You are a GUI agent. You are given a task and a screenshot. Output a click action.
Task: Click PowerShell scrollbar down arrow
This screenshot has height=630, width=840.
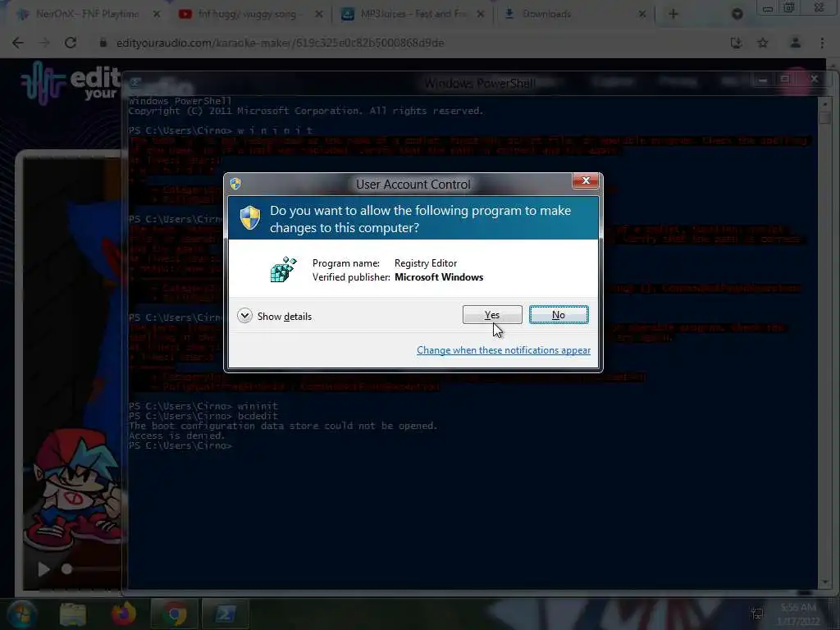[824, 582]
